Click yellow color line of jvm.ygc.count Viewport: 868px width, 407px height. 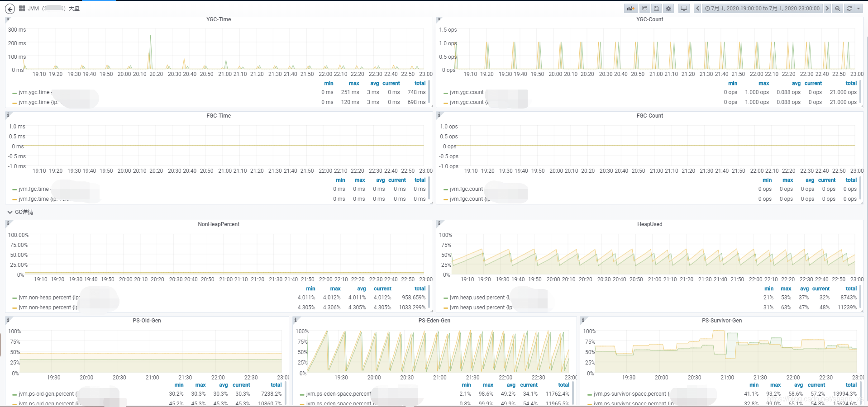tap(446, 103)
